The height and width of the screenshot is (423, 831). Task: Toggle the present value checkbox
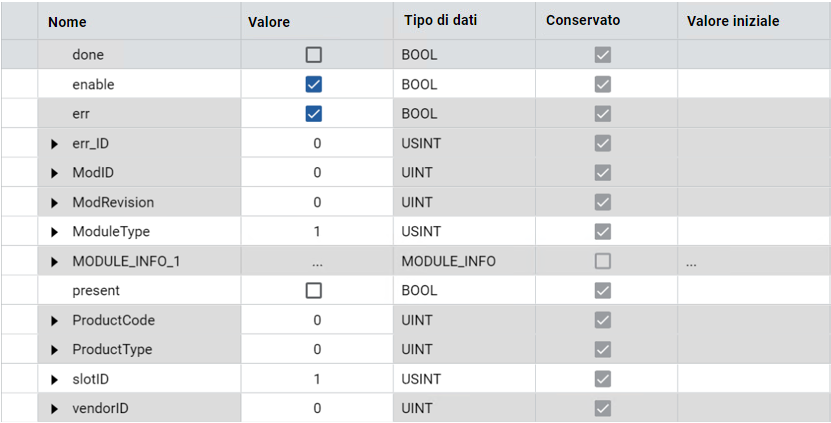click(x=314, y=291)
